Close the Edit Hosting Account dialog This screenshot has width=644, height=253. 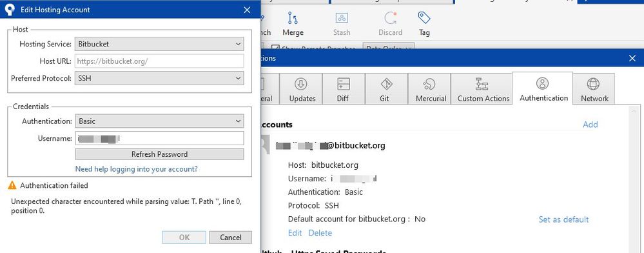pos(247,10)
